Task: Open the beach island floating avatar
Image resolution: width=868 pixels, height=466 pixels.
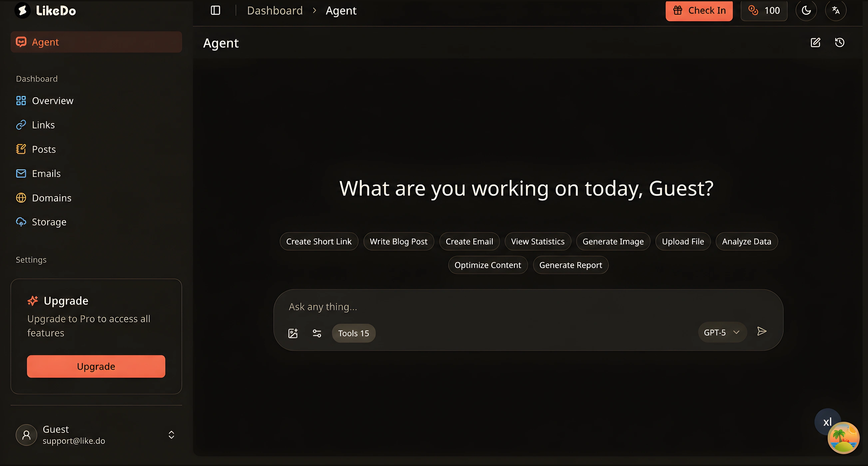Action: 843,438
